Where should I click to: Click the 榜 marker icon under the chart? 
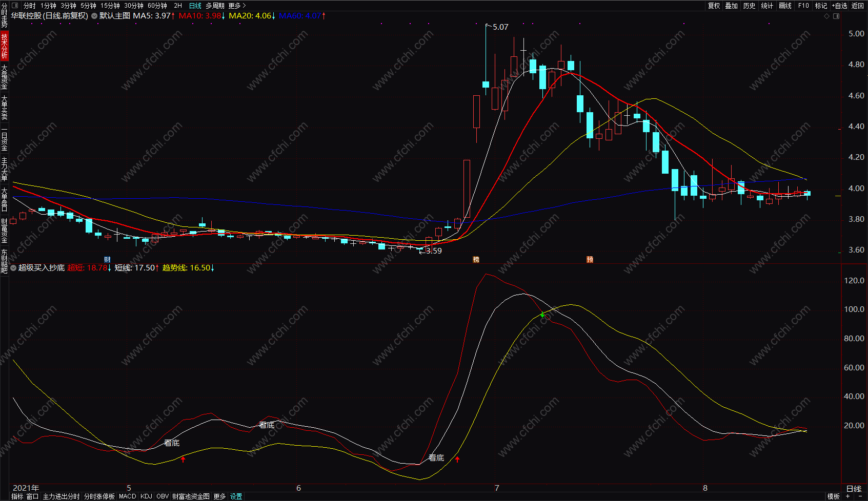[x=476, y=260]
